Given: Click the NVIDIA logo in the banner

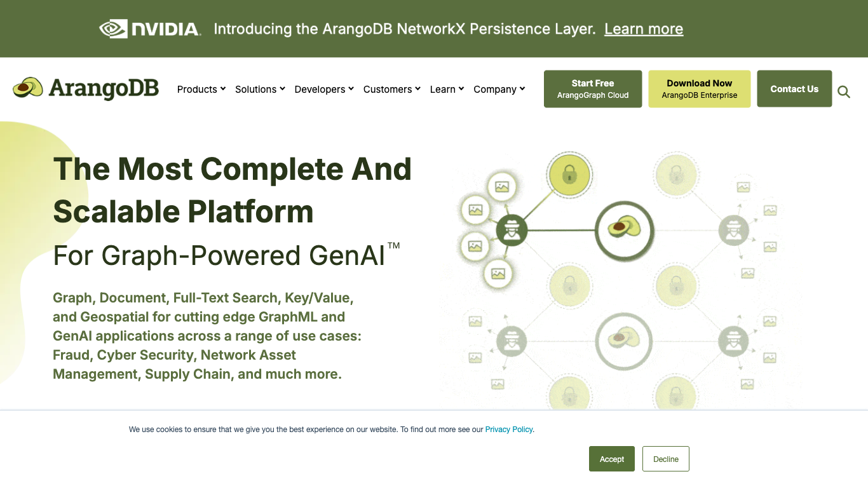Looking at the screenshot, I should (x=151, y=29).
